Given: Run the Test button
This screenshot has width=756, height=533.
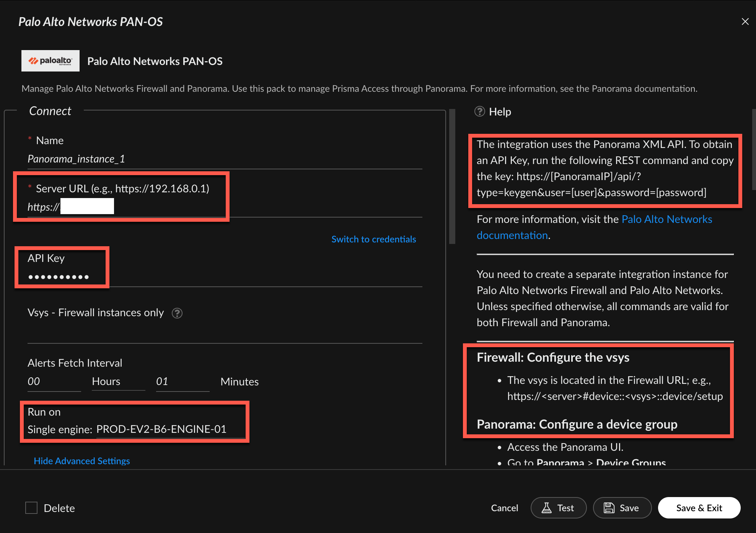Looking at the screenshot, I should click(x=558, y=508).
